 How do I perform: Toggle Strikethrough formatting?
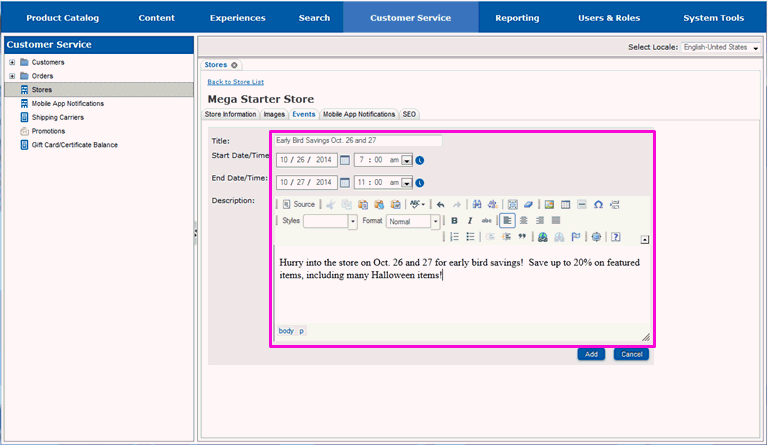point(486,221)
